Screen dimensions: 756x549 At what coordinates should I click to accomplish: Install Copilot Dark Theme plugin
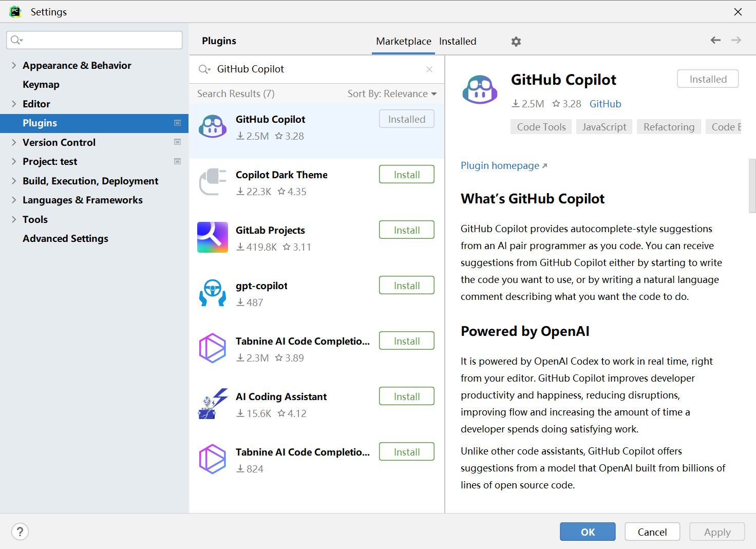coord(407,175)
